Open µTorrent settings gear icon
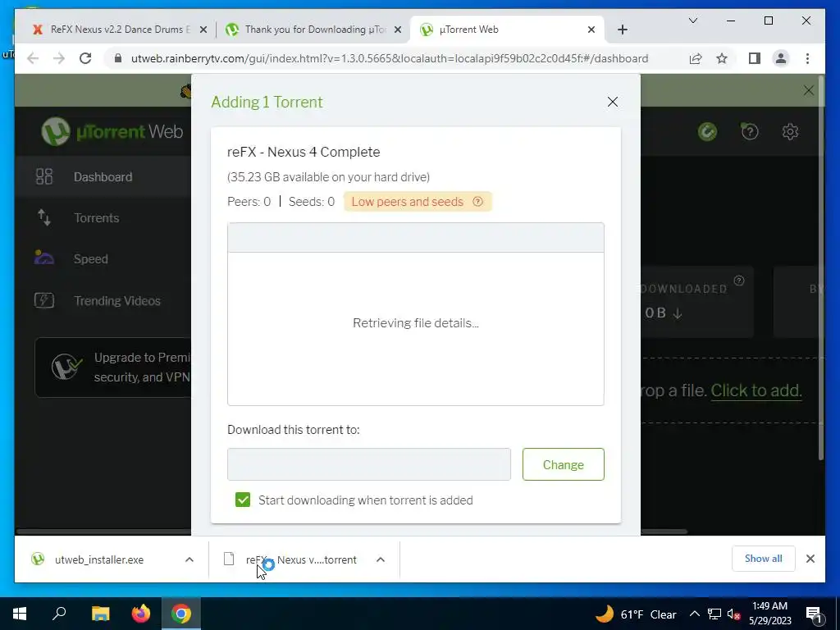The height and width of the screenshot is (630, 840). tap(790, 132)
